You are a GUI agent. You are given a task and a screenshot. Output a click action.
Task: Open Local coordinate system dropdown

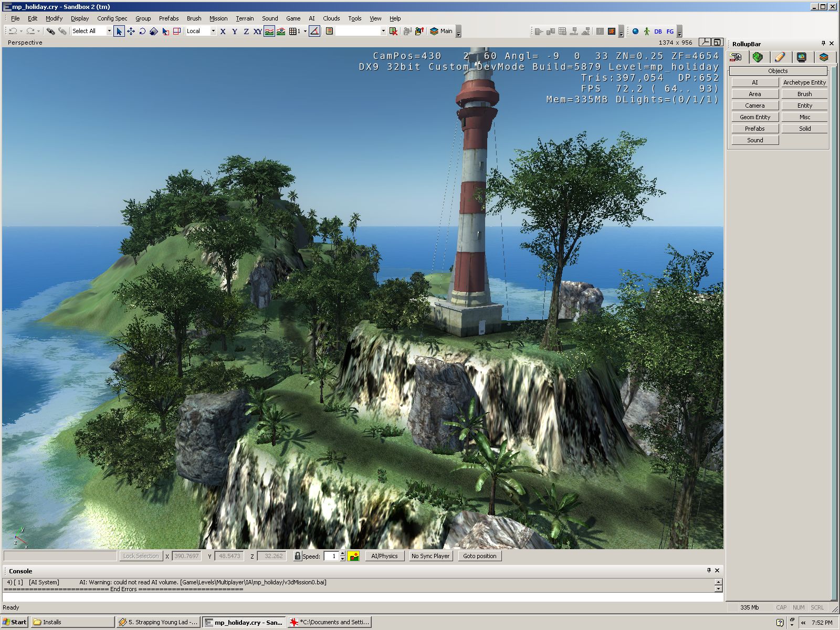pyautogui.click(x=213, y=31)
